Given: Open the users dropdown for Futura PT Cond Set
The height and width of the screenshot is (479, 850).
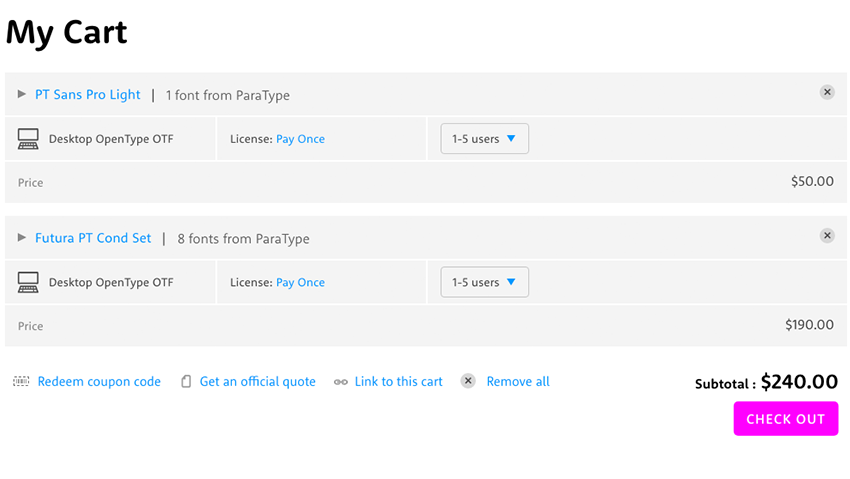Looking at the screenshot, I should [484, 283].
